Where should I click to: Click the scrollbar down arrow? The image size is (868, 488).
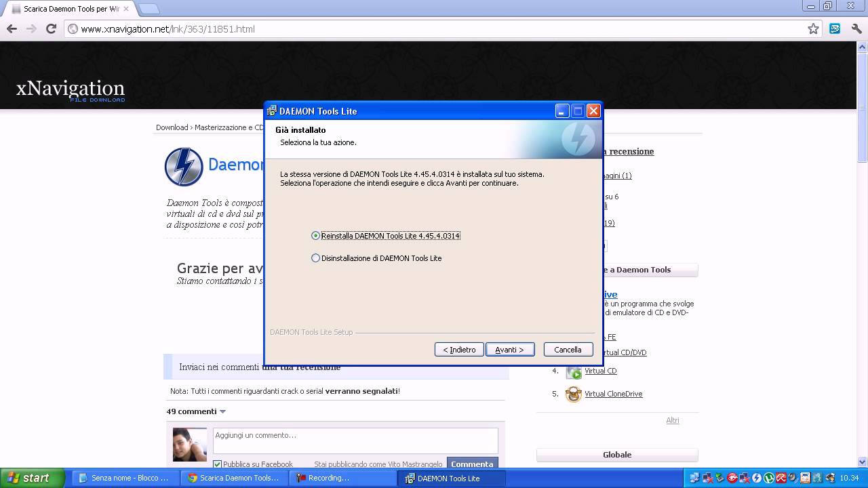pos(862,461)
